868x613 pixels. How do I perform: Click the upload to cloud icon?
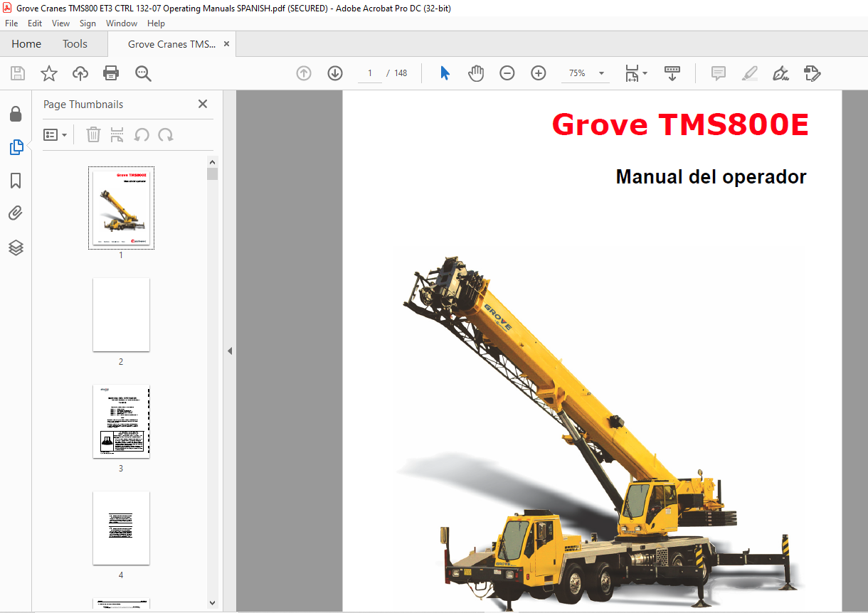tap(80, 73)
